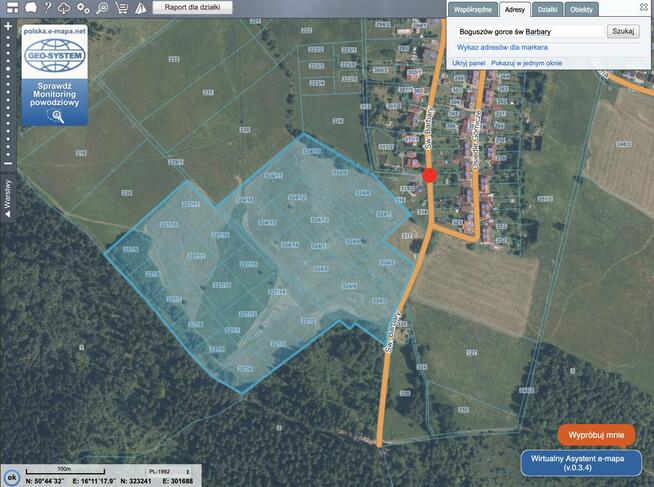Click the Ukryj panel link

click(x=468, y=62)
